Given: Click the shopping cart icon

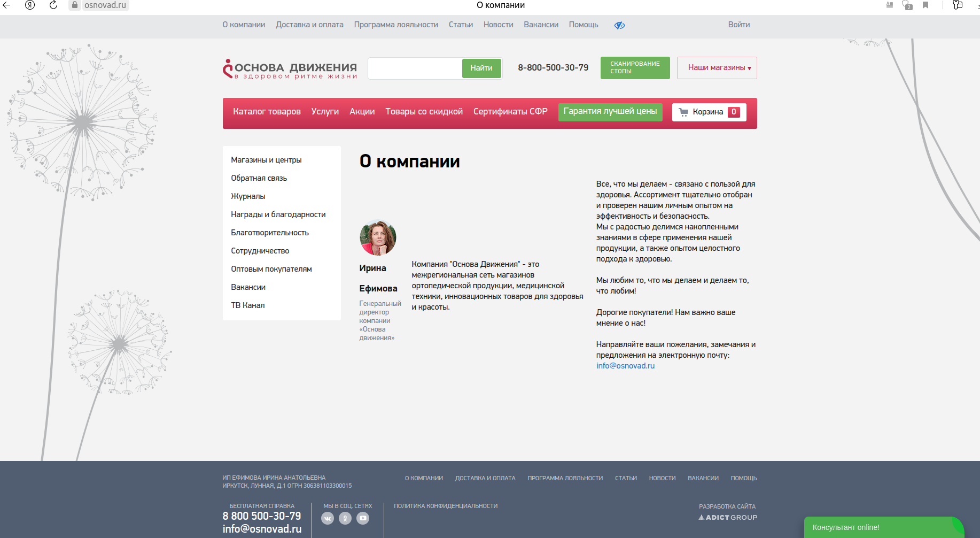Looking at the screenshot, I should 683,112.
